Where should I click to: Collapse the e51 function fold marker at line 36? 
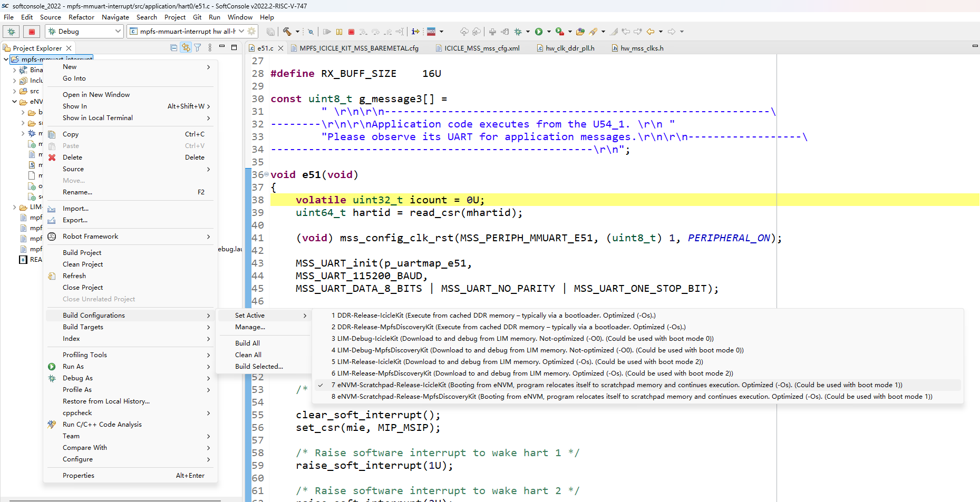[x=266, y=174]
